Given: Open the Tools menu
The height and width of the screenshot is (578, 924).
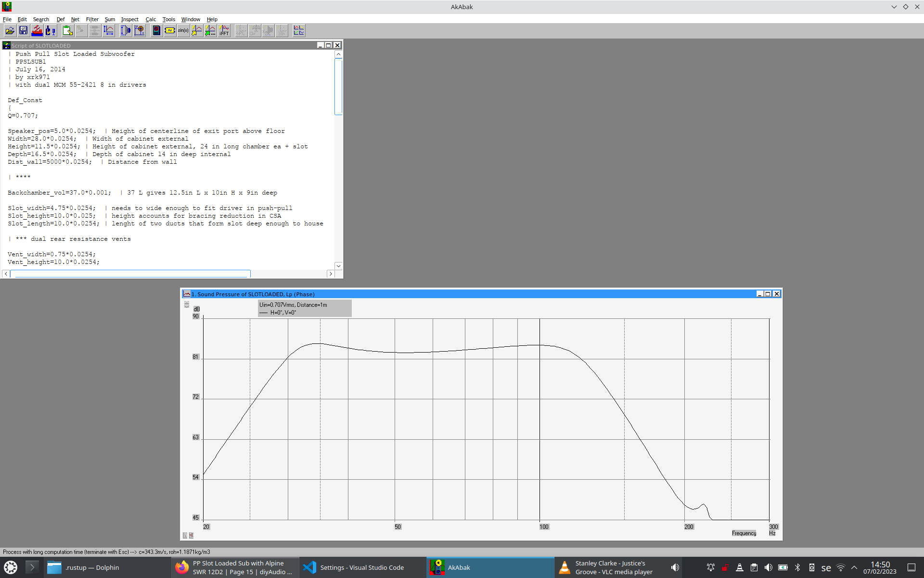Looking at the screenshot, I should [169, 19].
